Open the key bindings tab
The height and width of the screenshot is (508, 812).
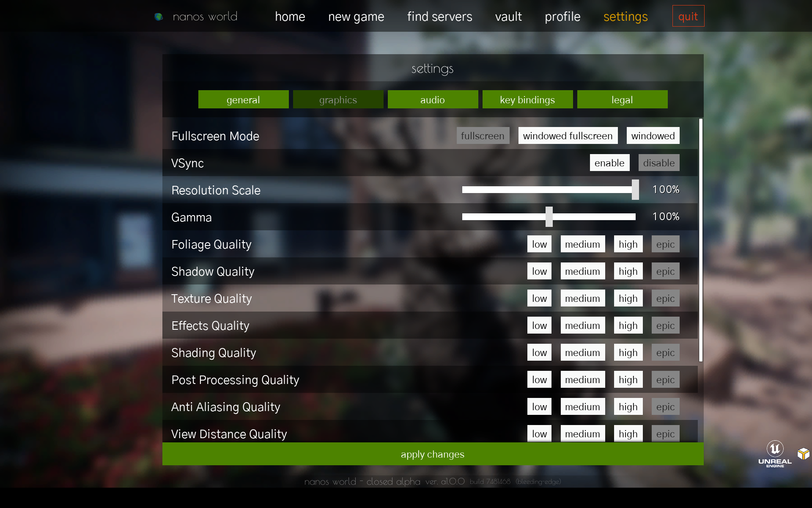(x=527, y=99)
